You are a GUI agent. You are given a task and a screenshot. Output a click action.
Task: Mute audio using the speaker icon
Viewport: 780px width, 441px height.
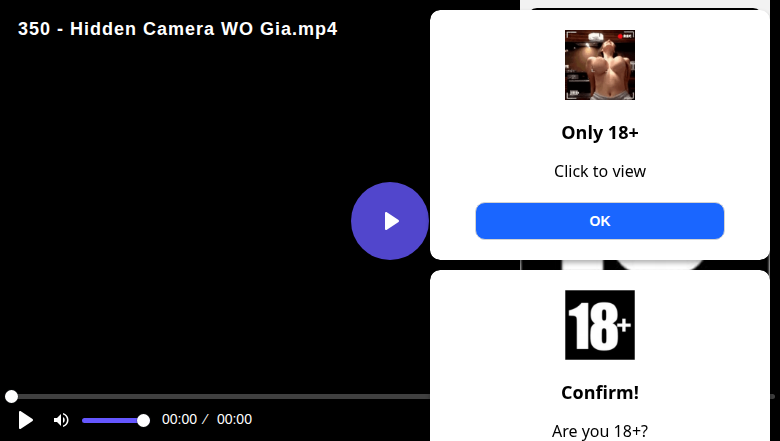point(61,420)
